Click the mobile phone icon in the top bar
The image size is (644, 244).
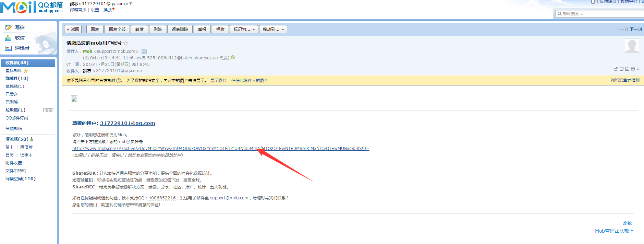coord(593,2)
